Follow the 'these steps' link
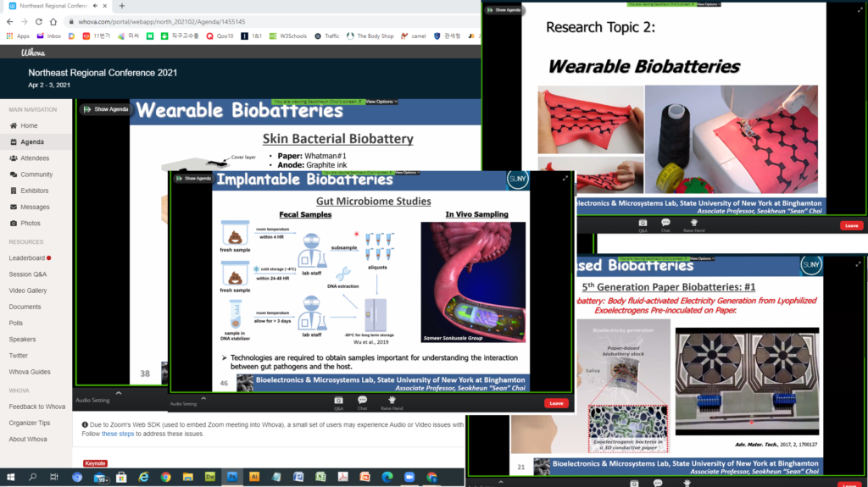The image size is (868, 487). [x=117, y=434]
